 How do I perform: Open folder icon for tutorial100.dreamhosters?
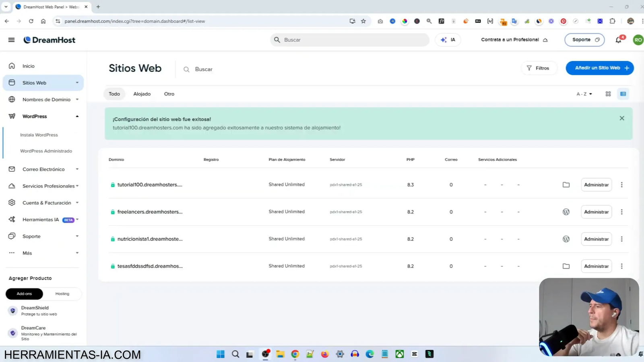(566, 185)
